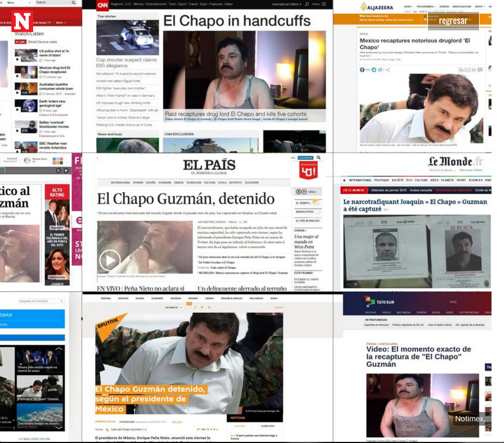The height and width of the screenshot is (443, 504).
Task: Open the Money tab on CNN
Action: (138, 4)
